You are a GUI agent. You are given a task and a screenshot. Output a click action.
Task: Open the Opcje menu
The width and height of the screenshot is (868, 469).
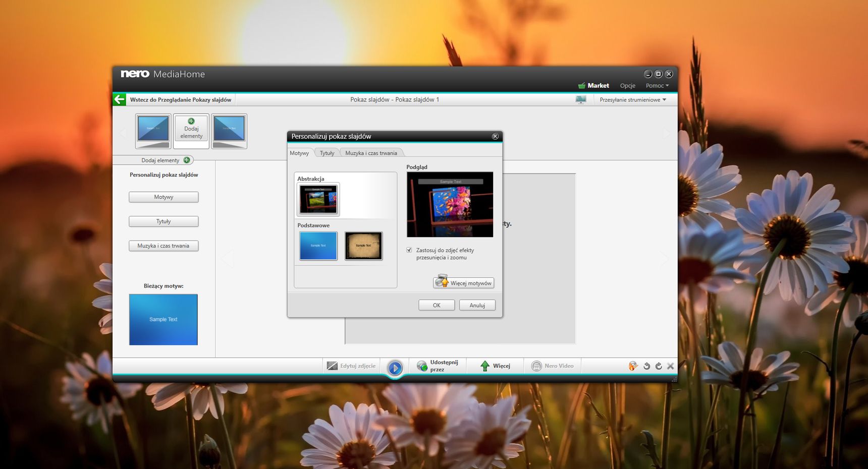point(627,86)
